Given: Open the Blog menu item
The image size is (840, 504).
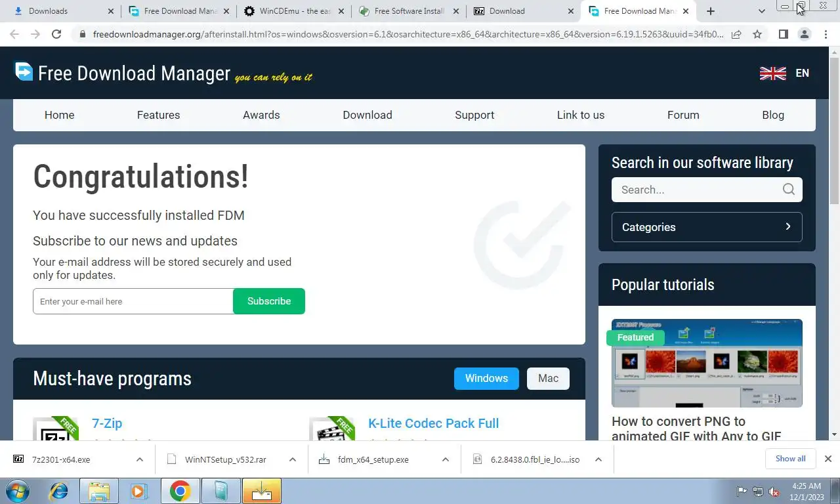Looking at the screenshot, I should [773, 115].
